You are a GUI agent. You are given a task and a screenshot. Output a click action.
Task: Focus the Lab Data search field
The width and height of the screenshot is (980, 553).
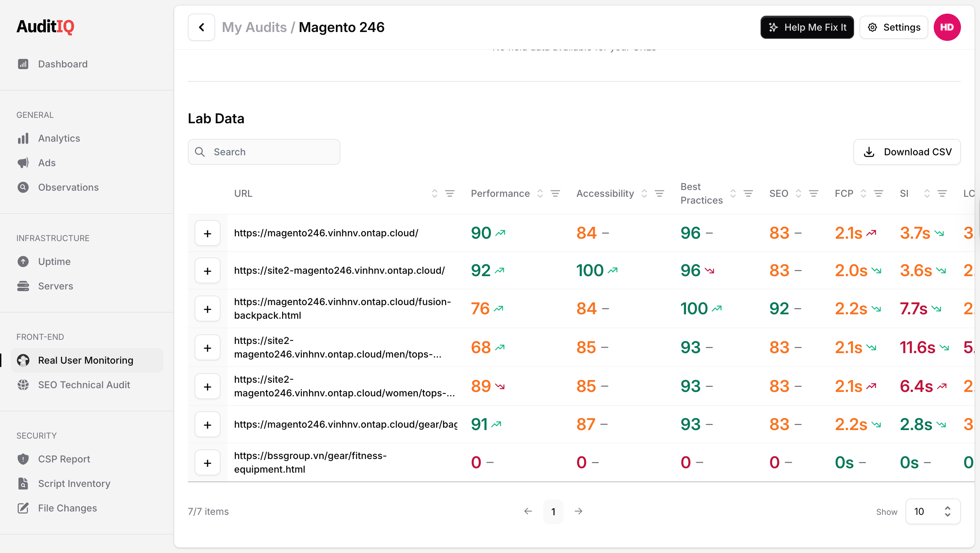264,152
